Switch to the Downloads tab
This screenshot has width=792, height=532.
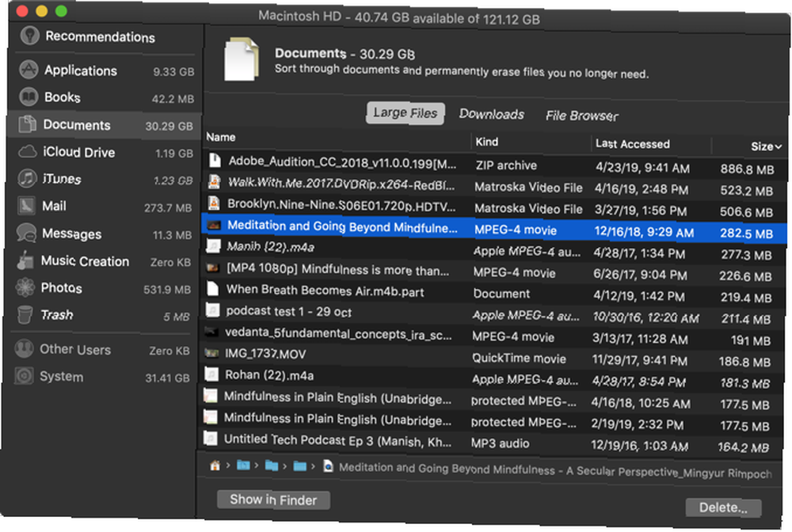coord(492,115)
